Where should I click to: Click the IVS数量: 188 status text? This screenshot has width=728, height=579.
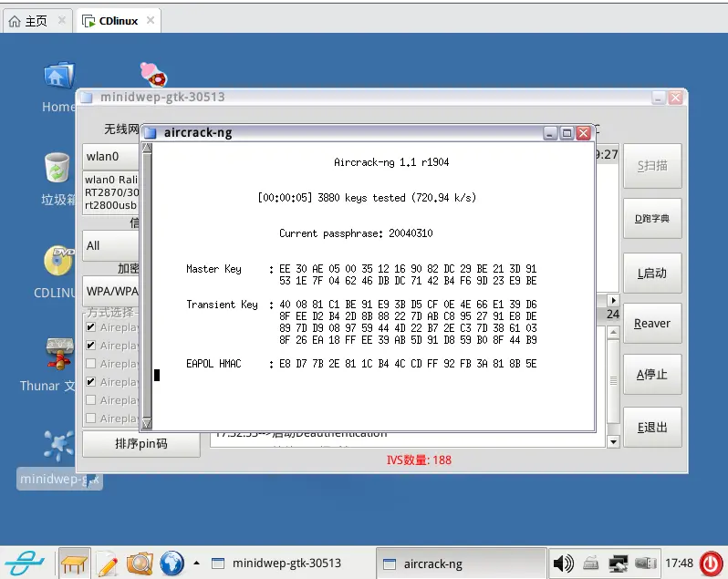(419, 460)
